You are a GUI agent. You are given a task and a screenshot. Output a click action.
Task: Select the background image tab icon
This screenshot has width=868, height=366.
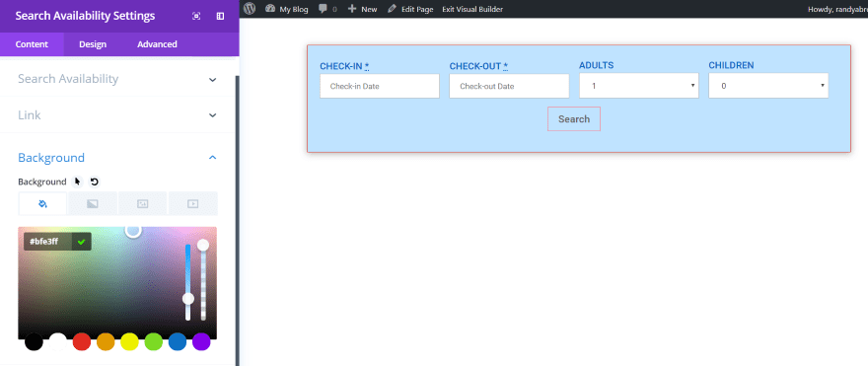coord(142,204)
